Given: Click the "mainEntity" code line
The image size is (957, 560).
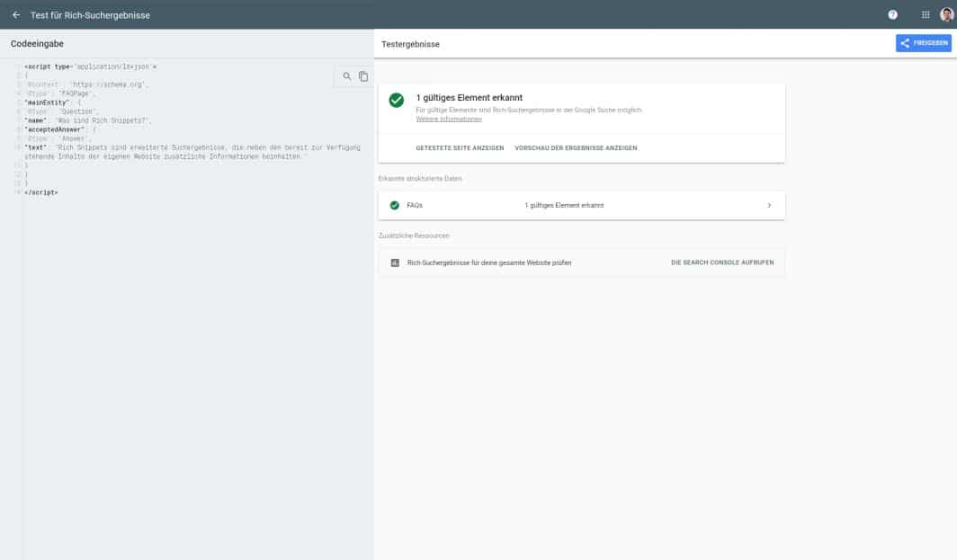Looking at the screenshot, I should 52,103.
